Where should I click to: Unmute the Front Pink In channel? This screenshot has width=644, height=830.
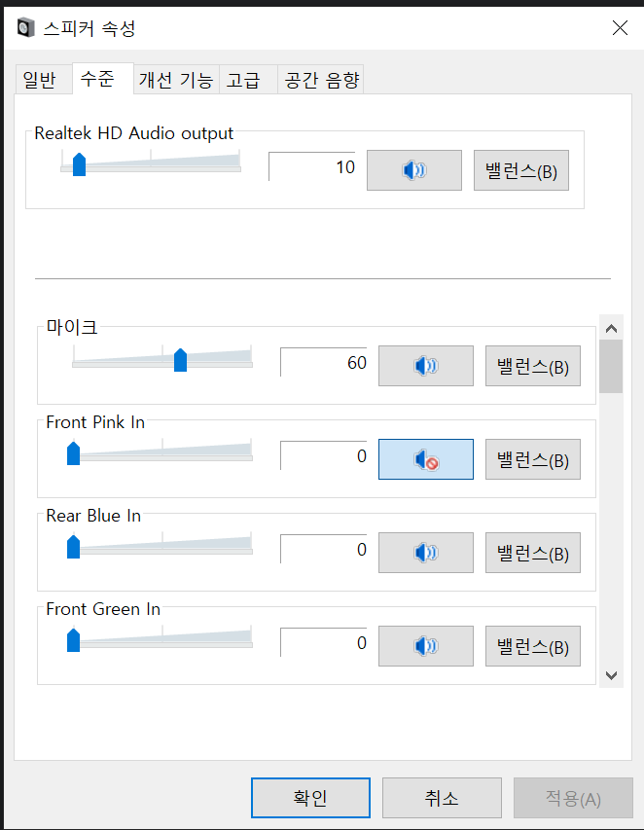[x=426, y=459]
